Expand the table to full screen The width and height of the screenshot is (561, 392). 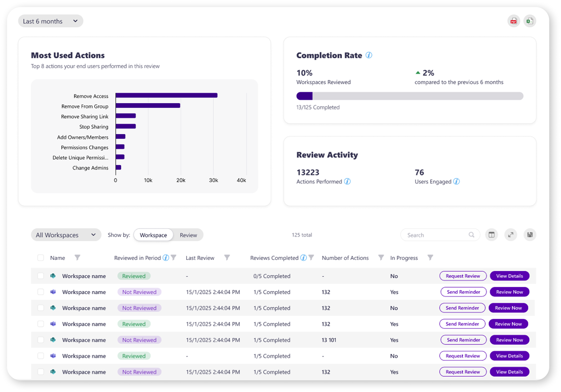pyautogui.click(x=510, y=235)
